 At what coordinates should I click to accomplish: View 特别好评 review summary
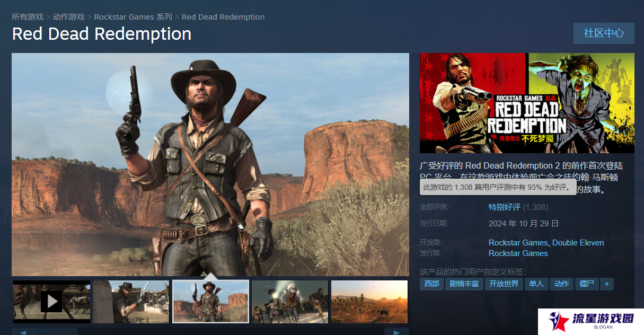tap(505, 207)
